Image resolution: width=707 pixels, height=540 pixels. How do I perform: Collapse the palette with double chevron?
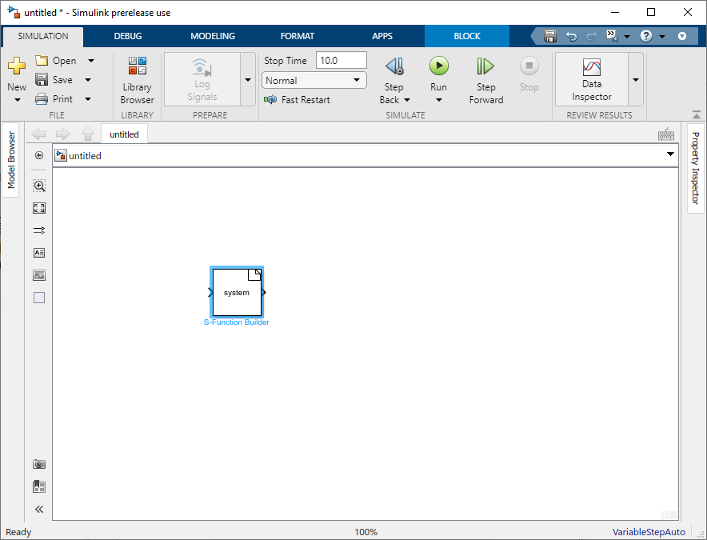(x=39, y=509)
